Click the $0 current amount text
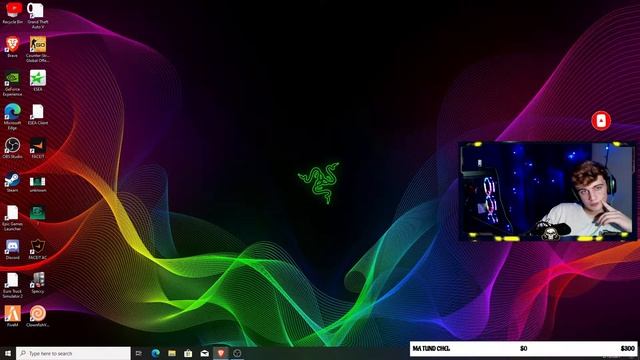This screenshot has height=360, width=640. (x=524, y=349)
